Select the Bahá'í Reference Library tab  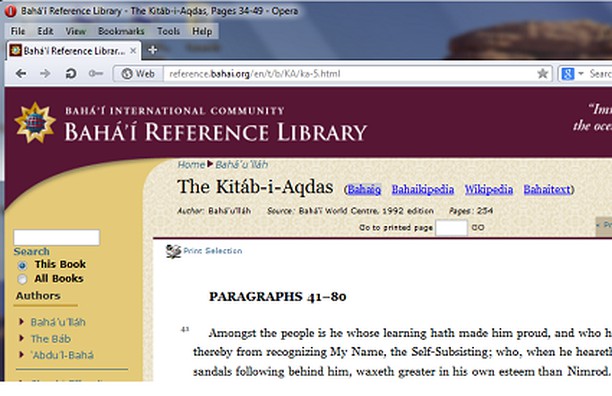tap(73, 51)
